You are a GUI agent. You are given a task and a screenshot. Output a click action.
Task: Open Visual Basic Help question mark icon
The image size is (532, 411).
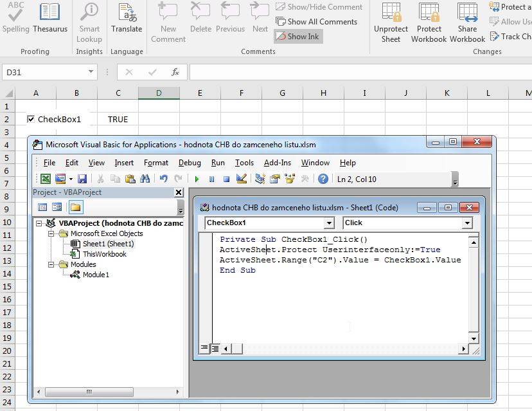[323, 179]
